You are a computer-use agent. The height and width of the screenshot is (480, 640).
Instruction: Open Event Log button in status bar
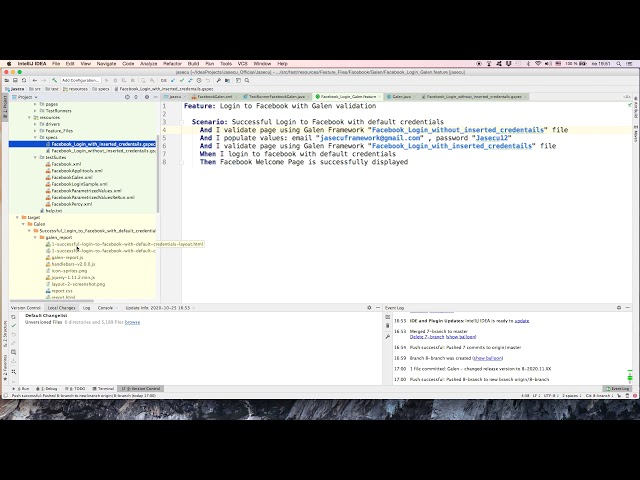[617, 389]
